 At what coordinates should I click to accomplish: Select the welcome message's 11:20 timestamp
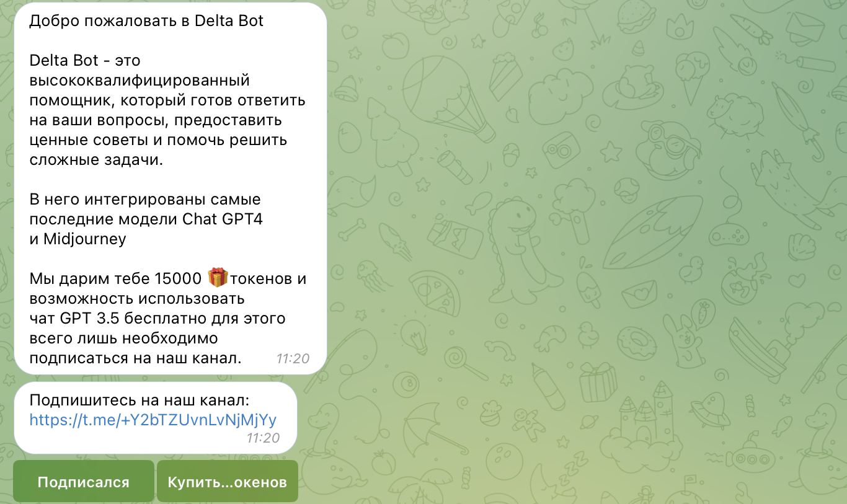293,358
